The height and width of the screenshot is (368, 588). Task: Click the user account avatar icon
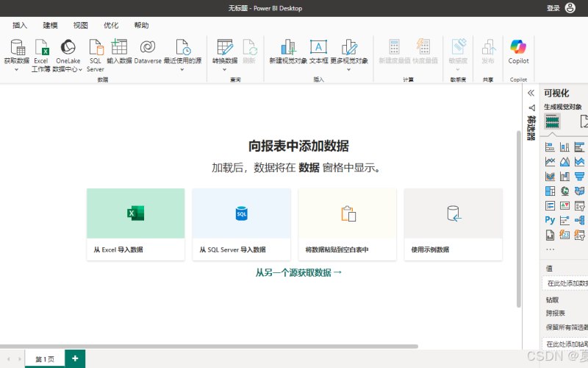coord(570,8)
